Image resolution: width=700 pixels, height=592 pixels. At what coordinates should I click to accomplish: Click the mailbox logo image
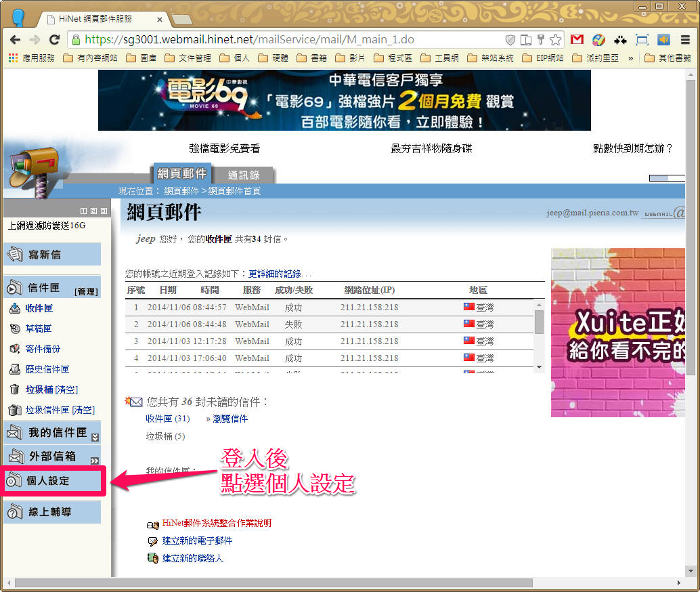coord(35,172)
